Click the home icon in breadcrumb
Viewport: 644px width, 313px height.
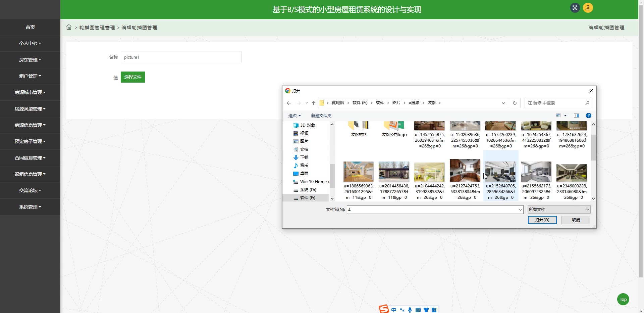69,27
